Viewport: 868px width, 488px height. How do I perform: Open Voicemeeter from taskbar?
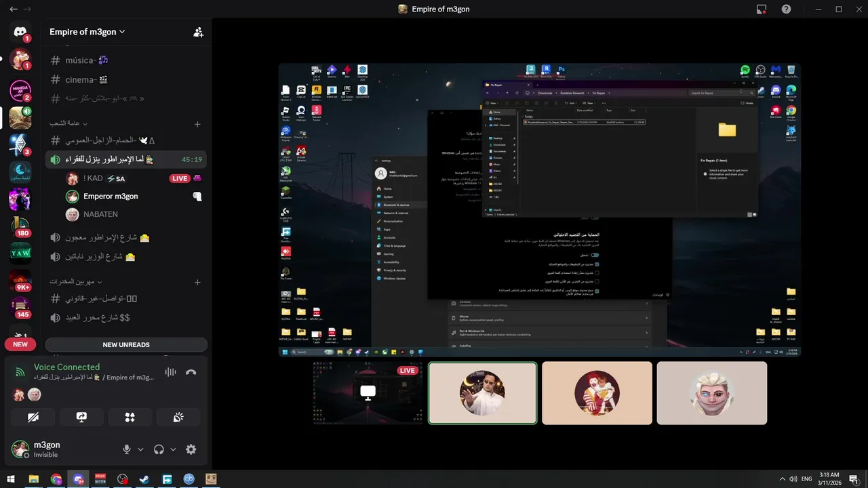[100, 479]
